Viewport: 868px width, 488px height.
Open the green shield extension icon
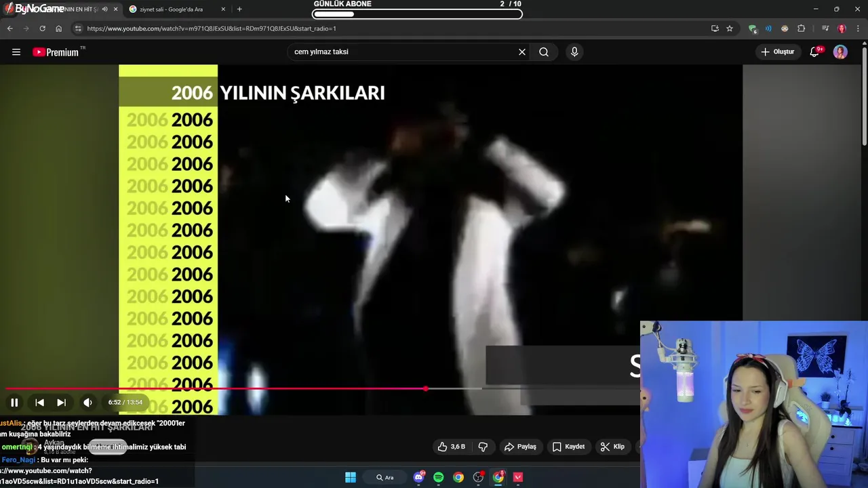point(752,28)
